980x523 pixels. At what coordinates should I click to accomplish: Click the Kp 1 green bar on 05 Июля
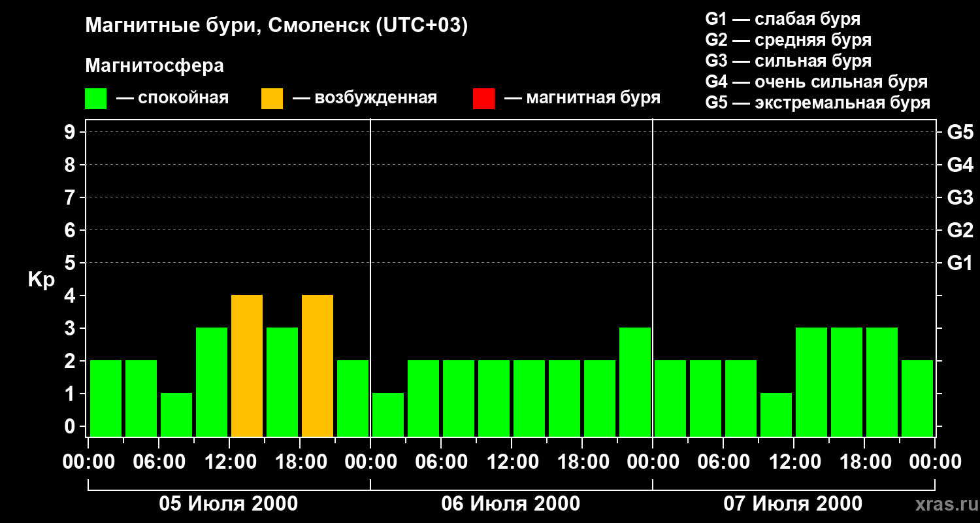click(x=176, y=414)
